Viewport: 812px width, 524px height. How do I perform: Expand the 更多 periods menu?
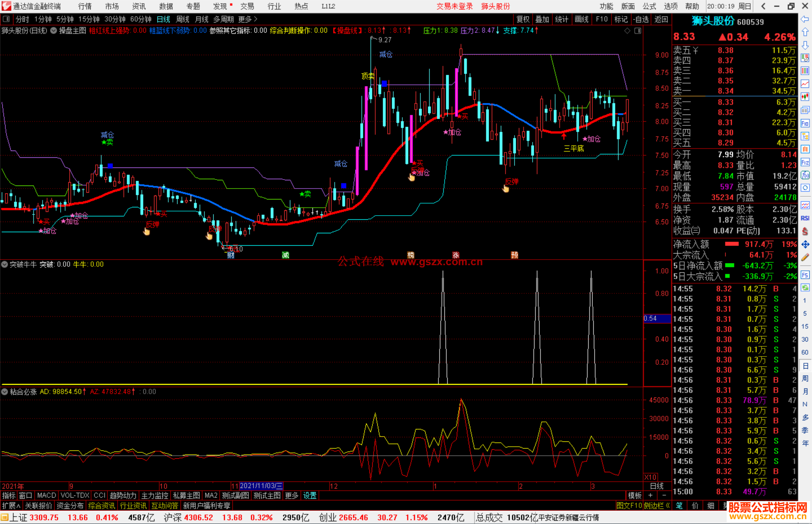248,19
